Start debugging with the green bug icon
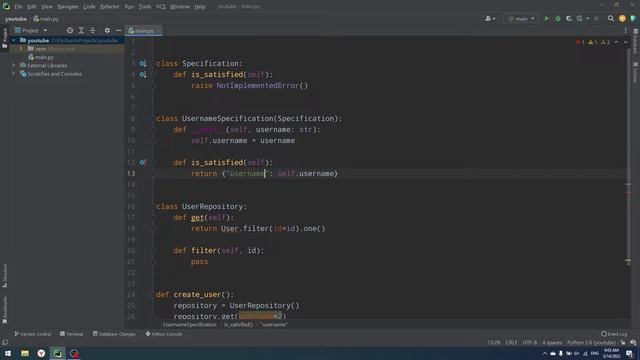The width and height of the screenshot is (640, 360). [x=558, y=18]
